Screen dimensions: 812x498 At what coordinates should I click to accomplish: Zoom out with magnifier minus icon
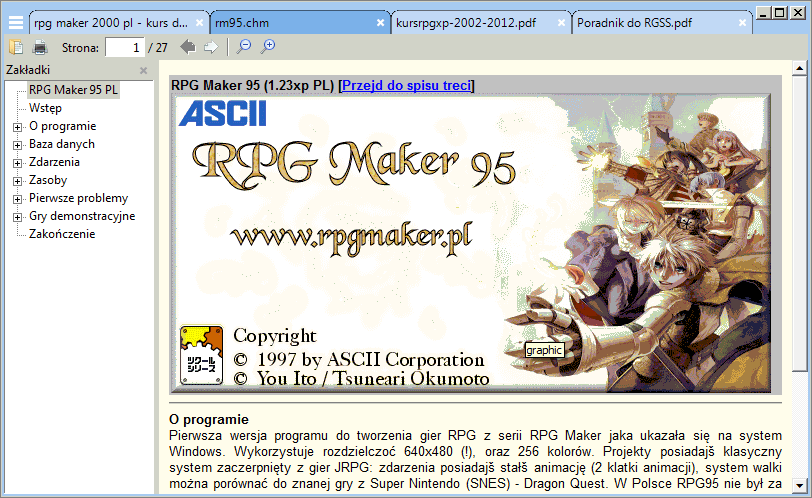(x=243, y=47)
